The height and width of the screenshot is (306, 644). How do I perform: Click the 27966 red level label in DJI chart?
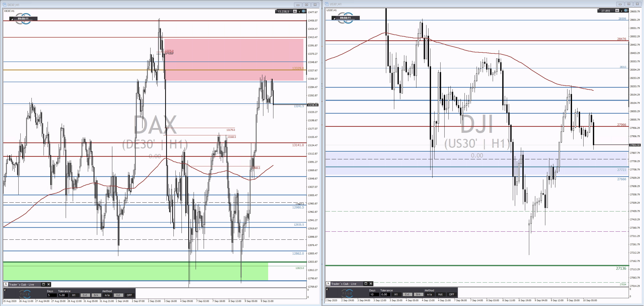(622, 125)
